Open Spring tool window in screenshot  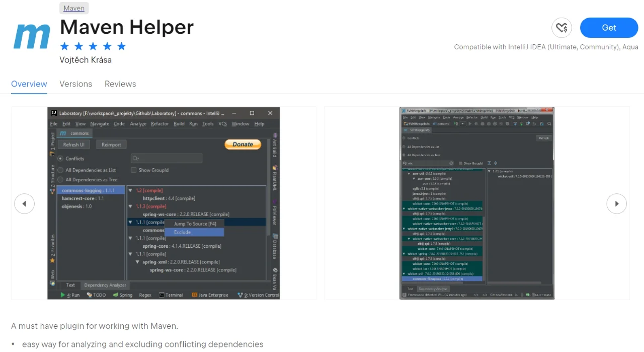123,295
